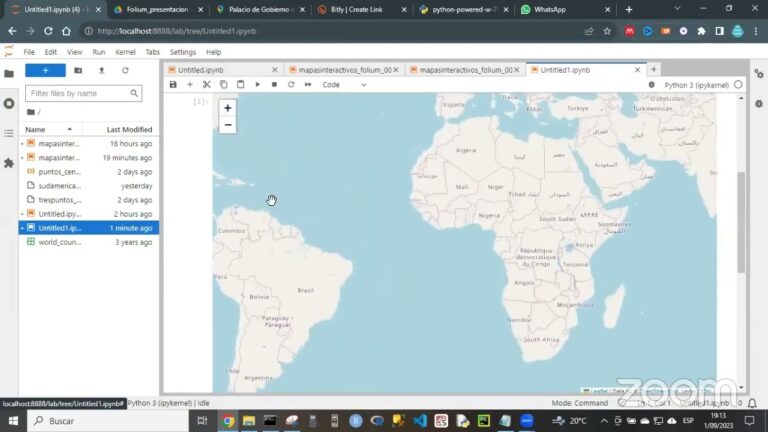768x432 pixels.
Task: Select world_coun... file in browser
Action: click(89, 242)
